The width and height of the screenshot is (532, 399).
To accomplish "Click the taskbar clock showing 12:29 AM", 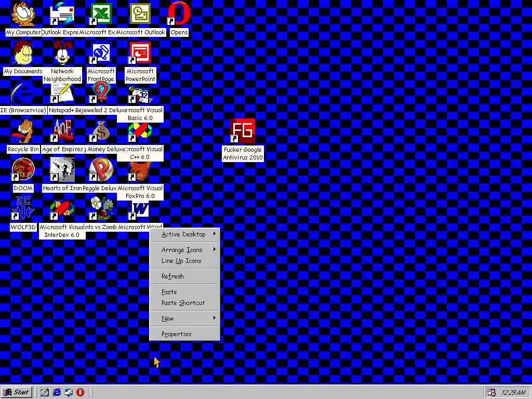I will pyautogui.click(x=513, y=393).
